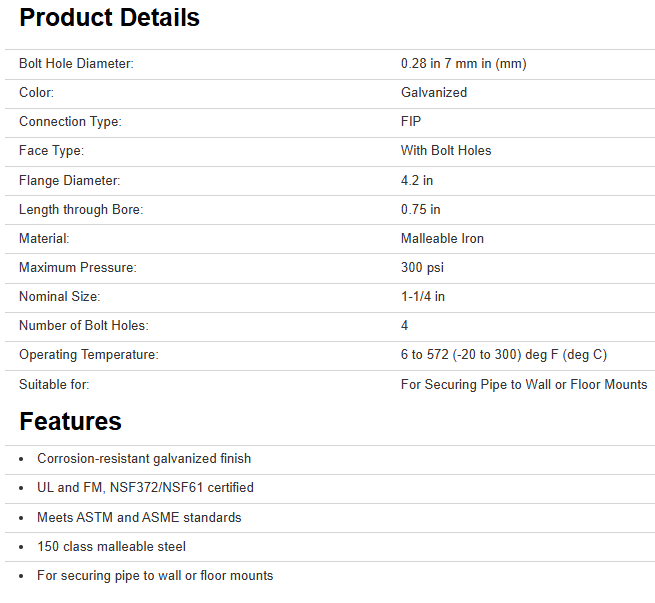655x603 pixels.
Task: Select the Bolt Hole Diameter label
Action: 76,64
